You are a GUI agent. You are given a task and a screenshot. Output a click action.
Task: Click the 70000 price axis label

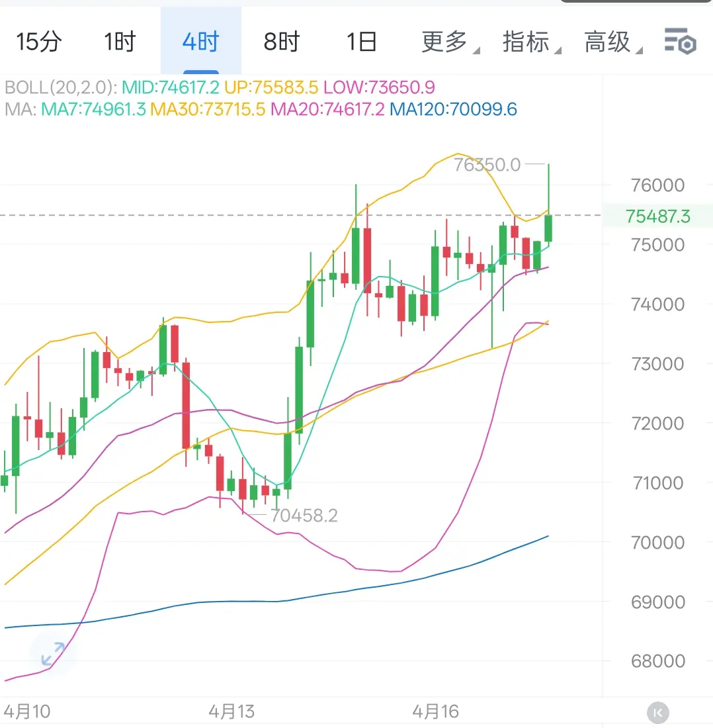click(658, 542)
